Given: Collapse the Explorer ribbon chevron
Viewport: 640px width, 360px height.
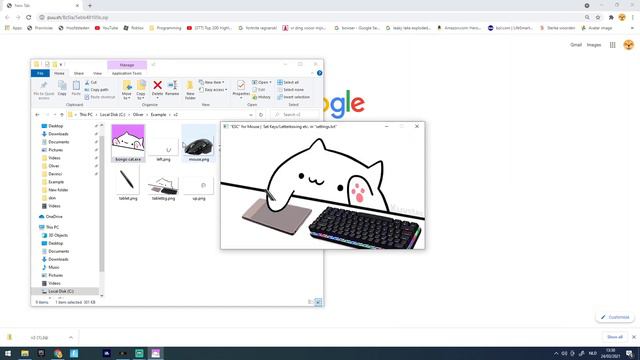Looking at the screenshot, I should pyautogui.click(x=312, y=73).
